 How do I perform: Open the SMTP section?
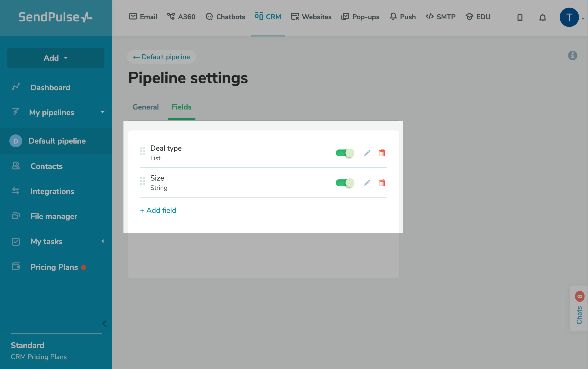pos(441,17)
